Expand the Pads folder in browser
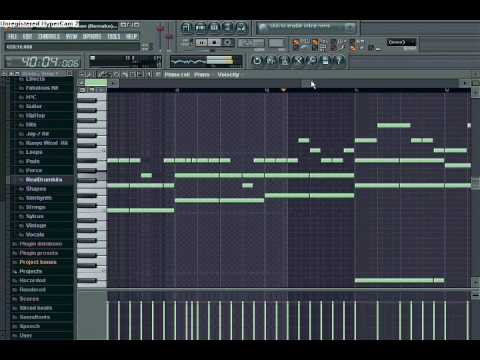The width and height of the screenshot is (480, 360). 33,161
